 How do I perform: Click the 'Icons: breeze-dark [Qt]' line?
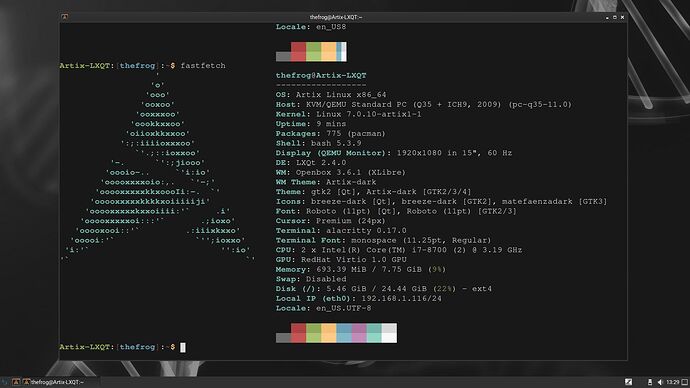click(441, 201)
